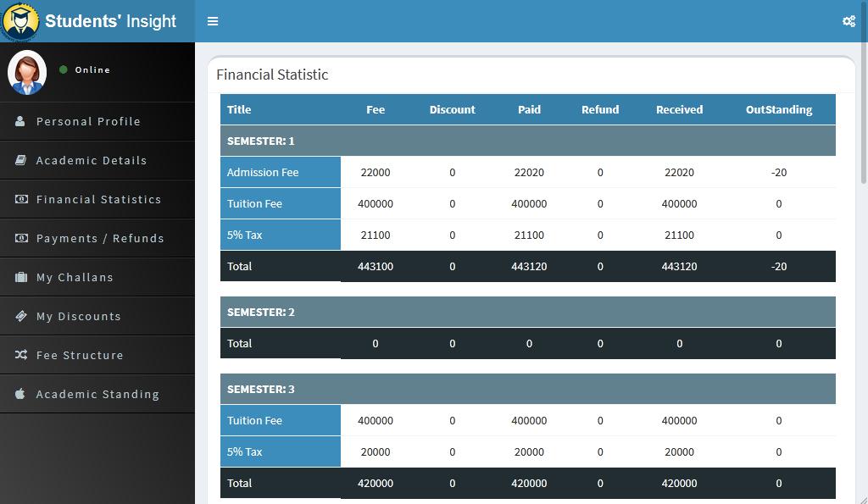868x504 pixels.
Task: Click the My Challans suitcase icon
Action: click(x=21, y=277)
